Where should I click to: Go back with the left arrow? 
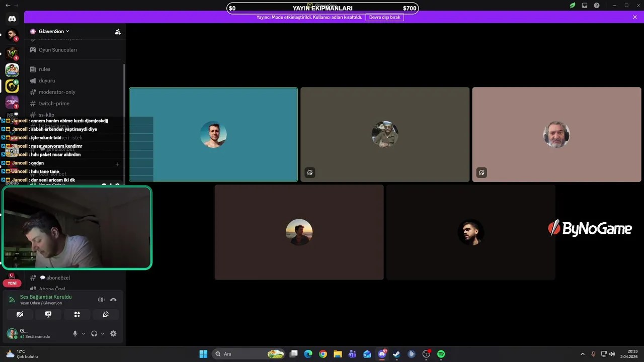[x=8, y=5]
